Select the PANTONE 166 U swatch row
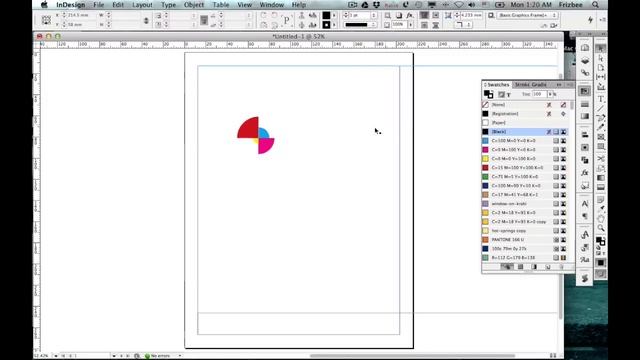Image resolution: width=640 pixels, height=360 pixels. tap(524, 240)
